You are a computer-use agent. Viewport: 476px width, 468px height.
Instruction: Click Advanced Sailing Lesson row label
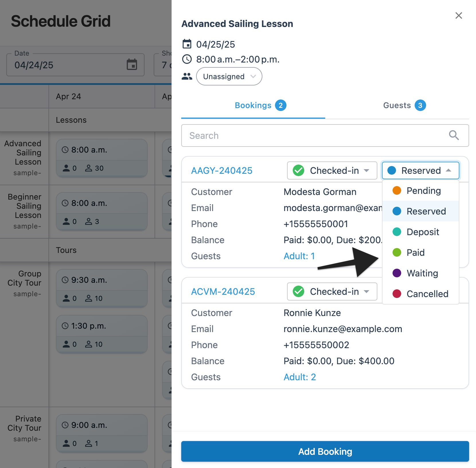23,153
